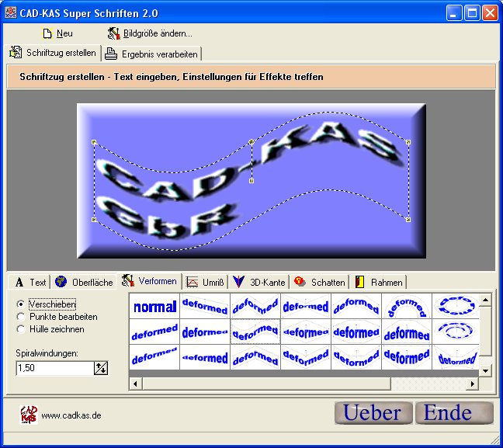Click the CAD-KAS logo icon at bottom
The height and width of the screenshot is (448, 503).
(29, 415)
